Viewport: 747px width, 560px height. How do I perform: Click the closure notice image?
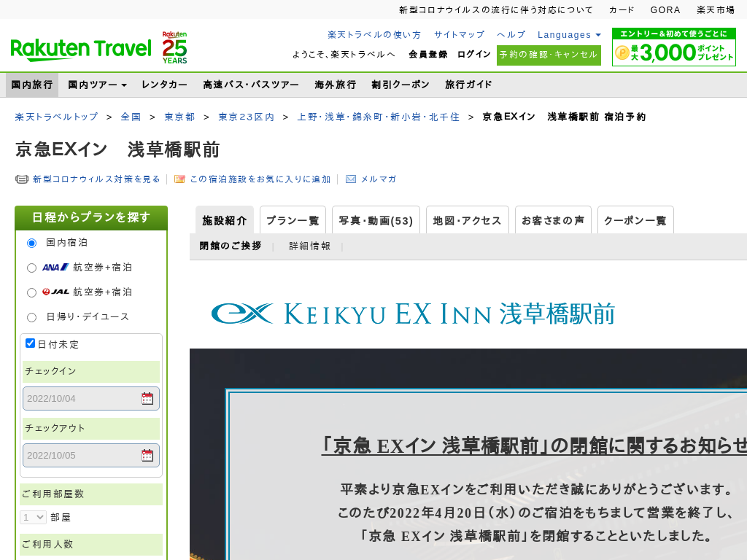[468, 454]
